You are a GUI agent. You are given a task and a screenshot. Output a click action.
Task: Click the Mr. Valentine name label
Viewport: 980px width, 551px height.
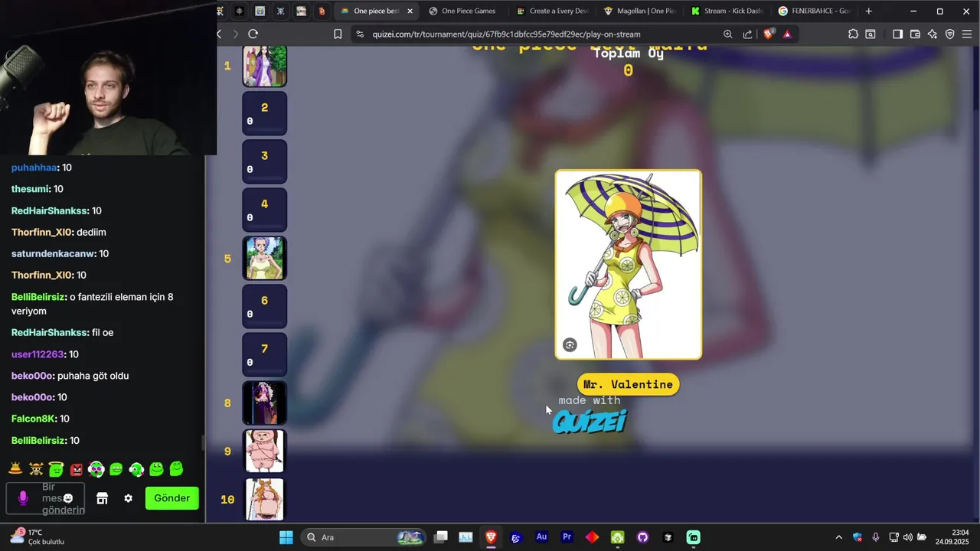point(628,384)
